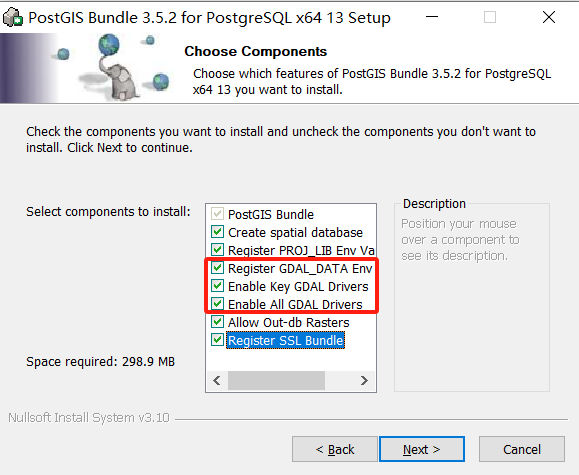Uncheck the Register SSL Bundle checkbox

coord(217,340)
